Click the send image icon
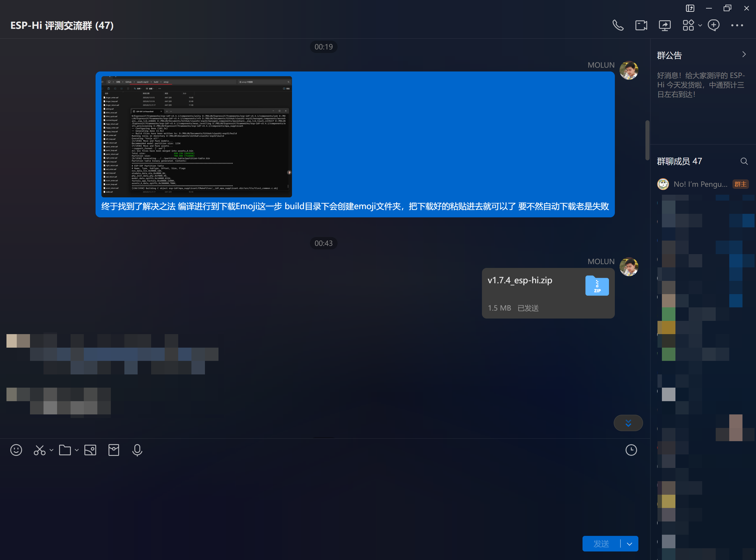Viewport: 756px width, 560px height. [x=90, y=450]
